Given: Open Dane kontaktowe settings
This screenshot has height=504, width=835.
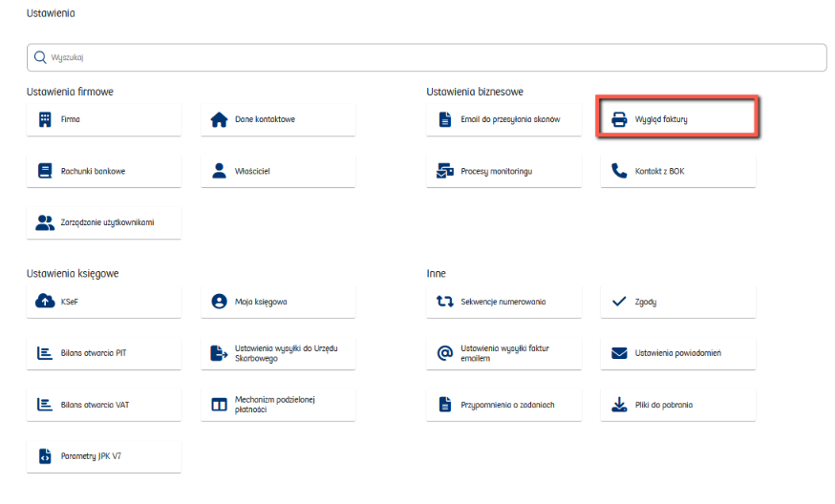Looking at the screenshot, I should point(278,119).
